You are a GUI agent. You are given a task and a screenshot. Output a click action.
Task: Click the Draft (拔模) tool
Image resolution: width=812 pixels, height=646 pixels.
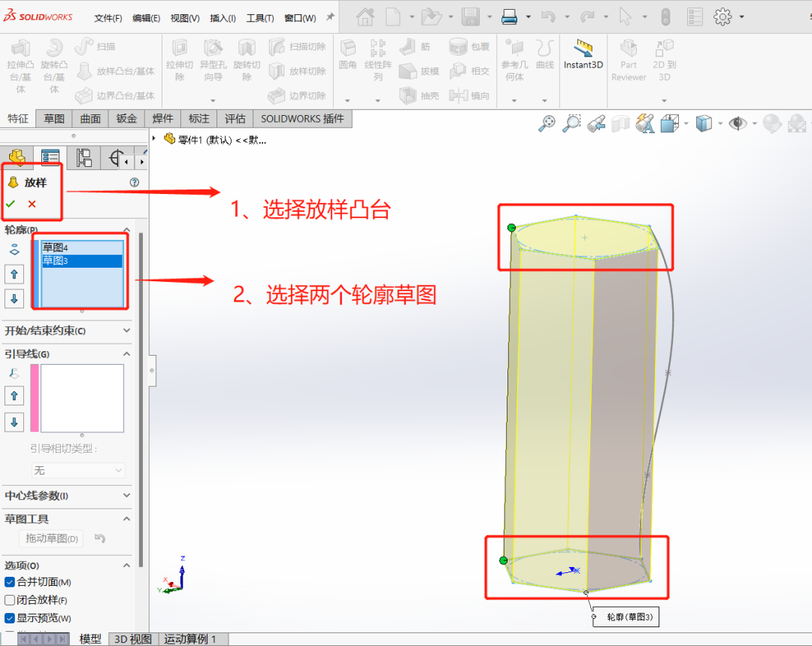pyautogui.click(x=419, y=71)
